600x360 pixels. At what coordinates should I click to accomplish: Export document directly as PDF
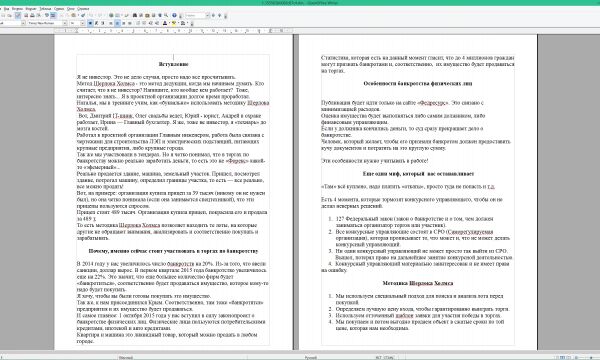click(x=26, y=15)
